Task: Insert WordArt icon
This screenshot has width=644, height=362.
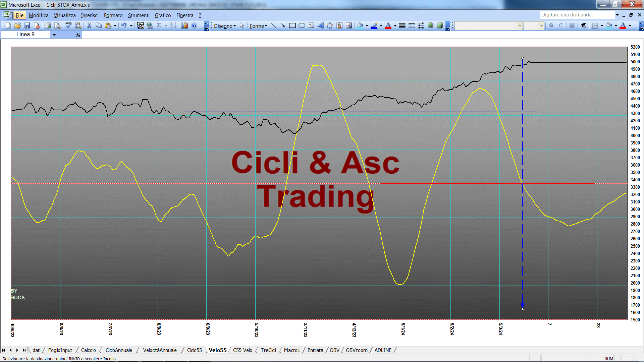Action: point(320,25)
